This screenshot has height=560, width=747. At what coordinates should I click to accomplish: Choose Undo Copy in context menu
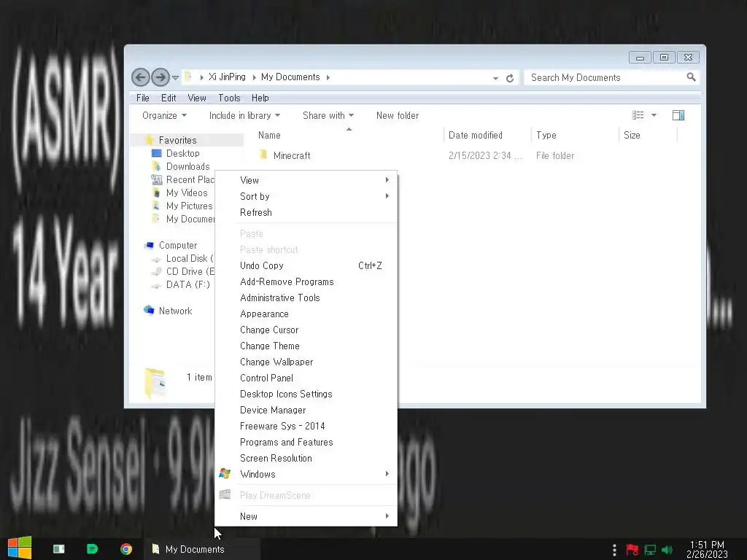pos(306,265)
